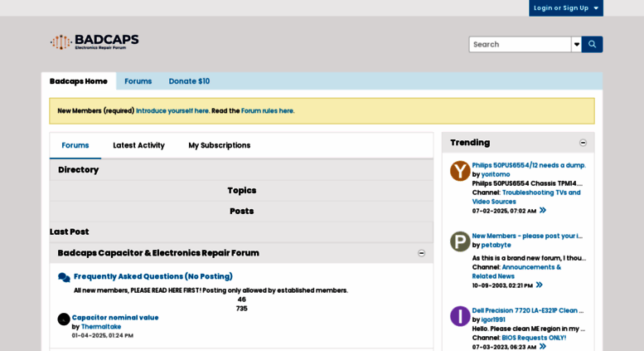Image resolution: width=644 pixels, height=351 pixels.
Task: Click the 01-04-2025, 01:24 PM timestamp
Action: [x=102, y=336]
